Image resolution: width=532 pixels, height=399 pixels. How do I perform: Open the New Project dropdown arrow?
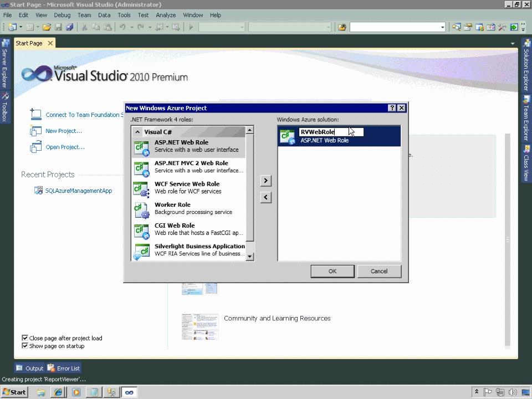[21, 27]
